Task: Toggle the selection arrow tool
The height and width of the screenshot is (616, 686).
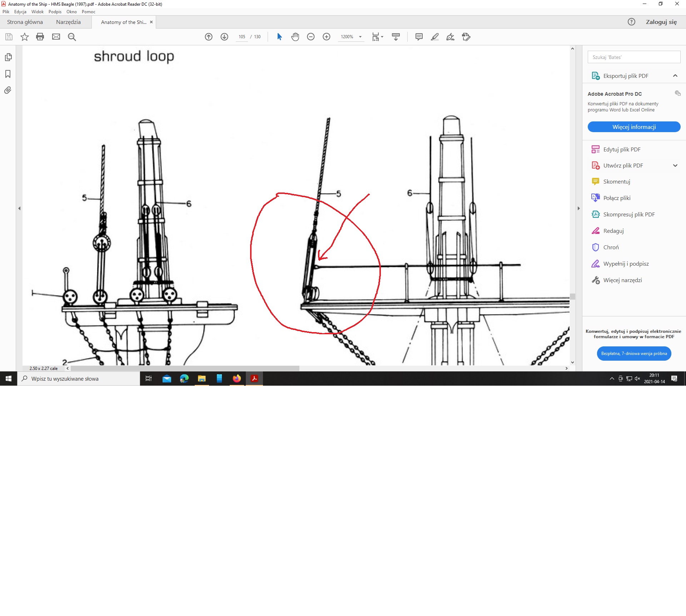Action: point(279,37)
